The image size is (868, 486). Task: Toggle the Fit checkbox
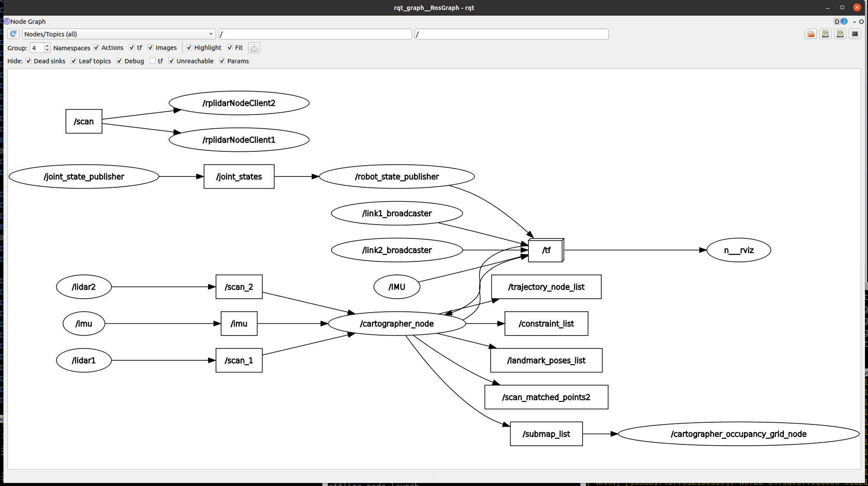[x=230, y=48]
